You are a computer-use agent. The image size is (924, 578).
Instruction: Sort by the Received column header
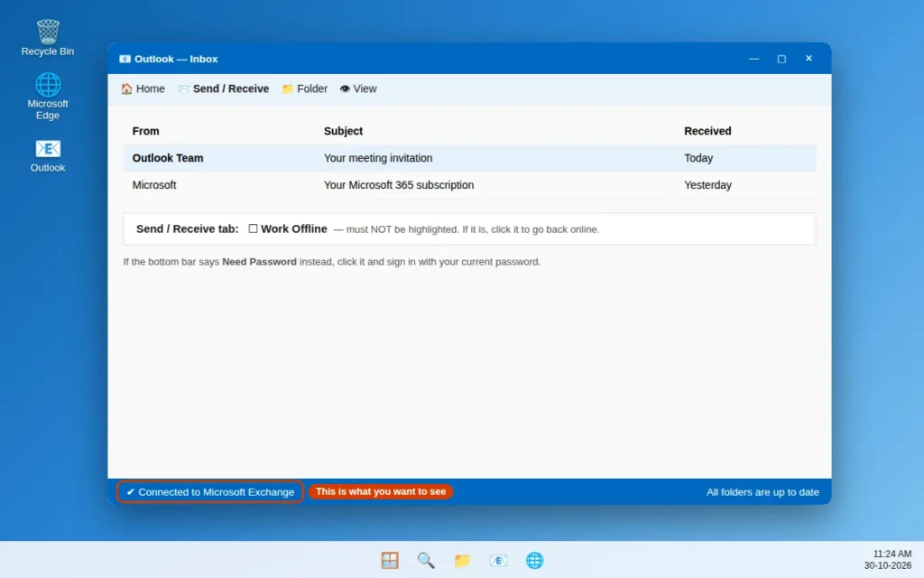tap(707, 131)
